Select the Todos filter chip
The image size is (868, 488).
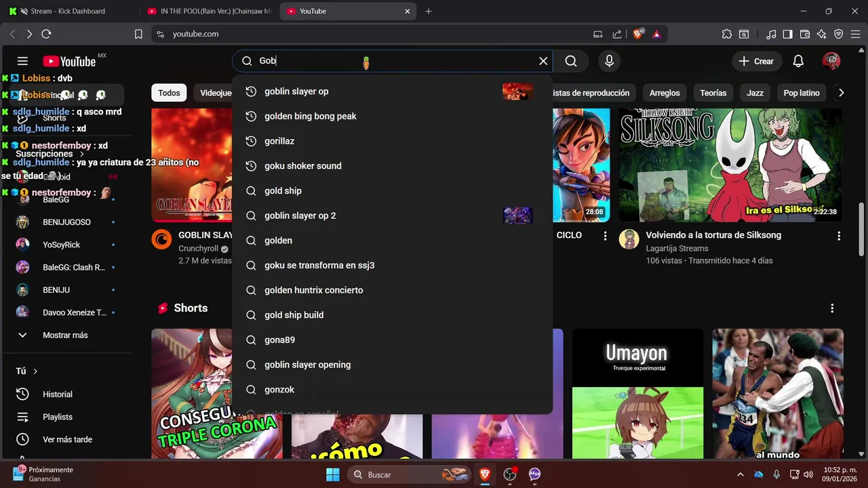click(169, 93)
